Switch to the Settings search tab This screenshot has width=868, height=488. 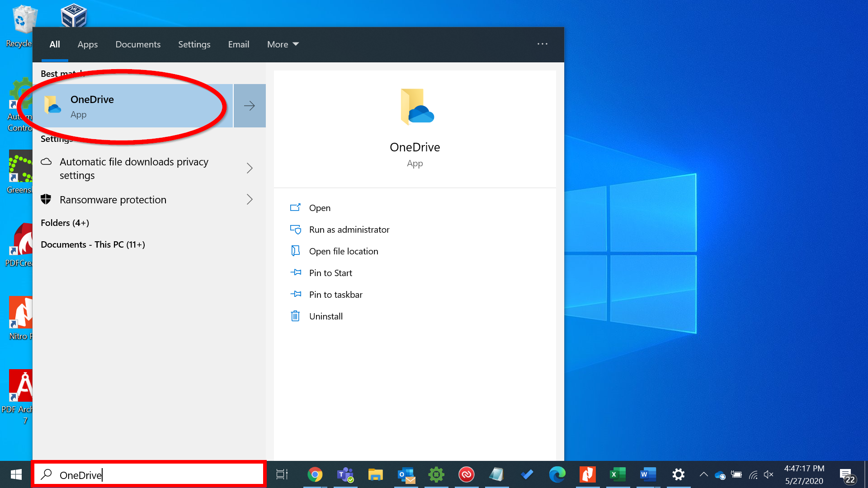tap(194, 44)
